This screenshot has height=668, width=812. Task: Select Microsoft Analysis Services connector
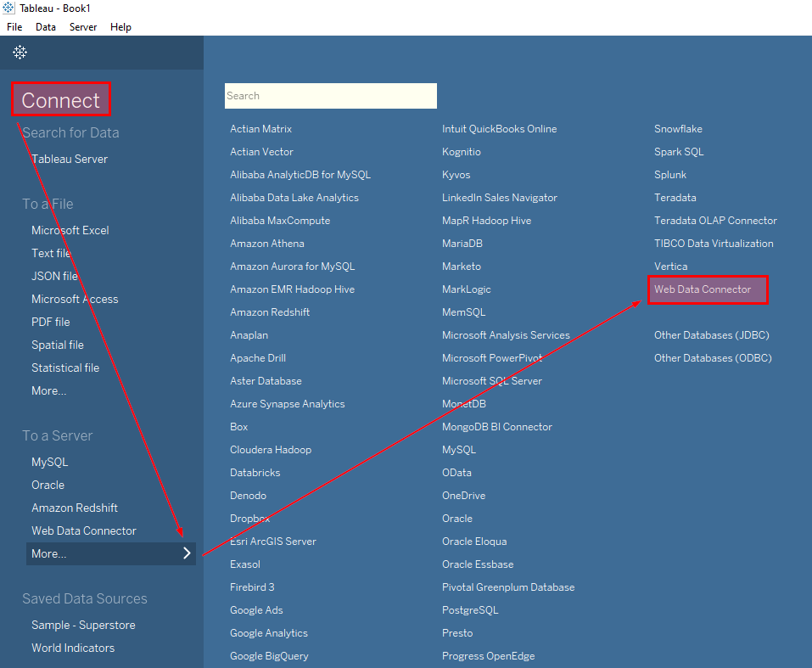point(506,334)
